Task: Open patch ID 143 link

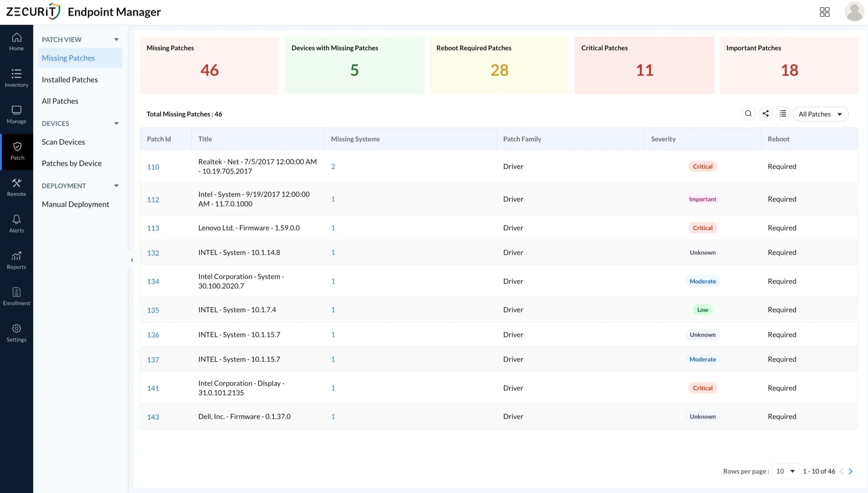Action: pyautogui.click(x=153, y=417)
